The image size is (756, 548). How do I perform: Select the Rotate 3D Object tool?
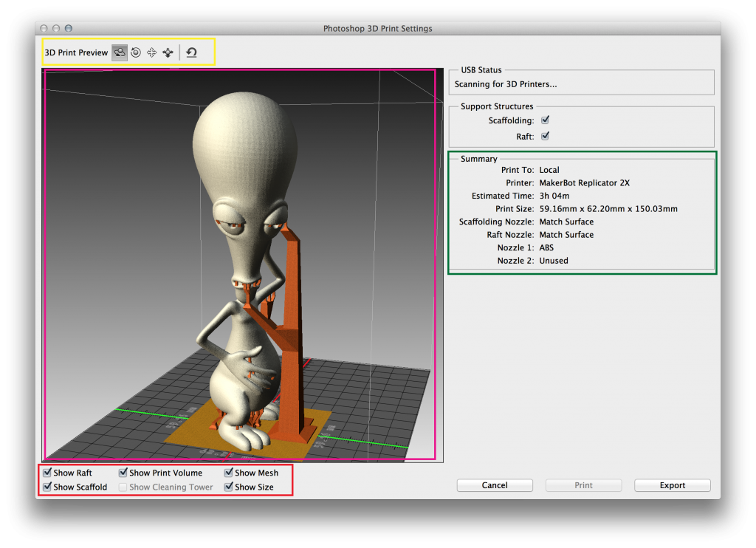120,52
